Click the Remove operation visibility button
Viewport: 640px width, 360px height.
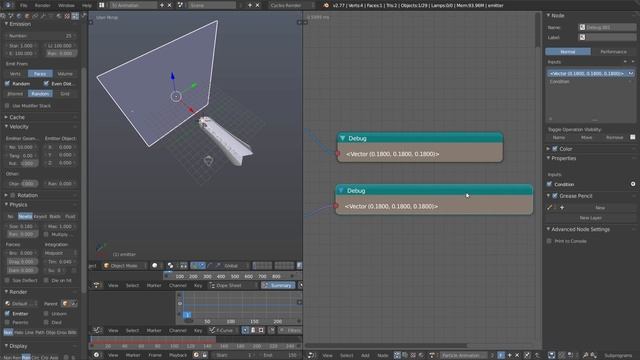click(x=614, y=138)
